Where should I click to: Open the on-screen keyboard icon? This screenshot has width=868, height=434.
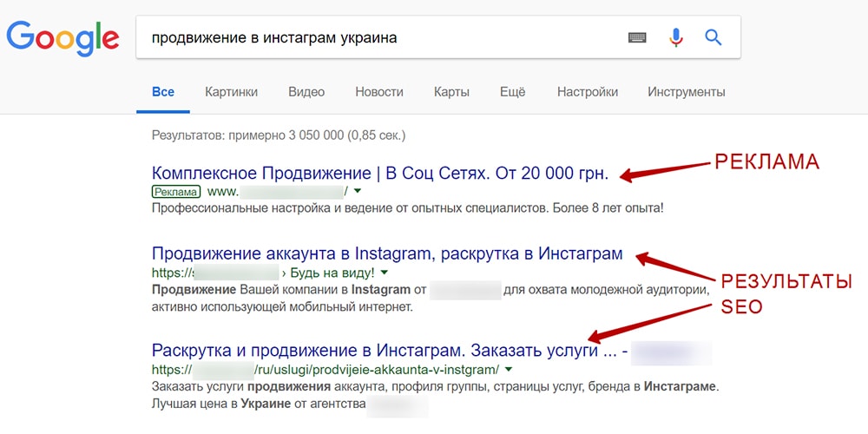tap(637, 38)
